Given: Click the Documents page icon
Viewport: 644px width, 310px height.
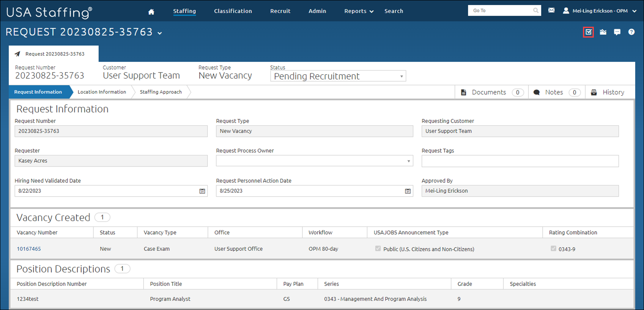Looking at the screenshot, I should (464, 92).
